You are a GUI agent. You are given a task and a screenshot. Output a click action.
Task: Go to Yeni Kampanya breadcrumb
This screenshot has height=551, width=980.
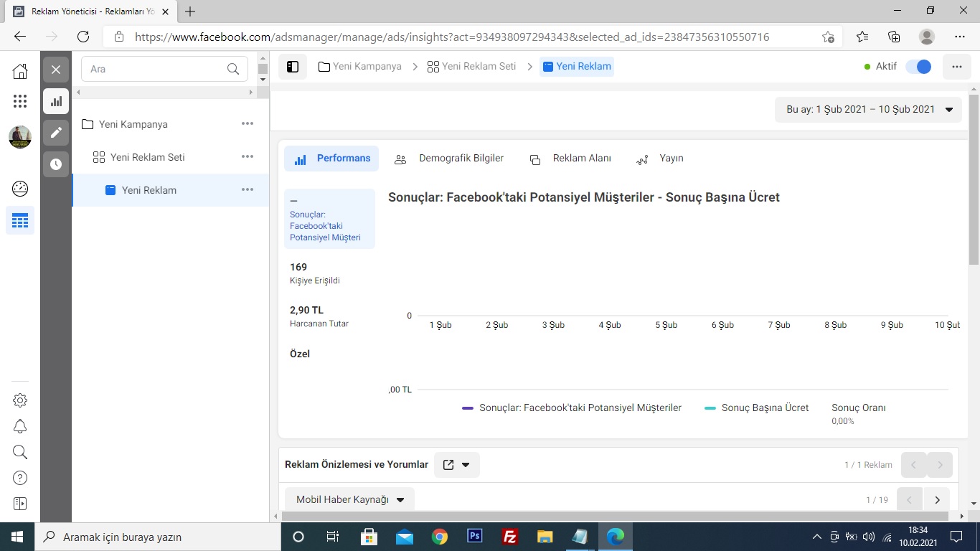click(360, 66)
